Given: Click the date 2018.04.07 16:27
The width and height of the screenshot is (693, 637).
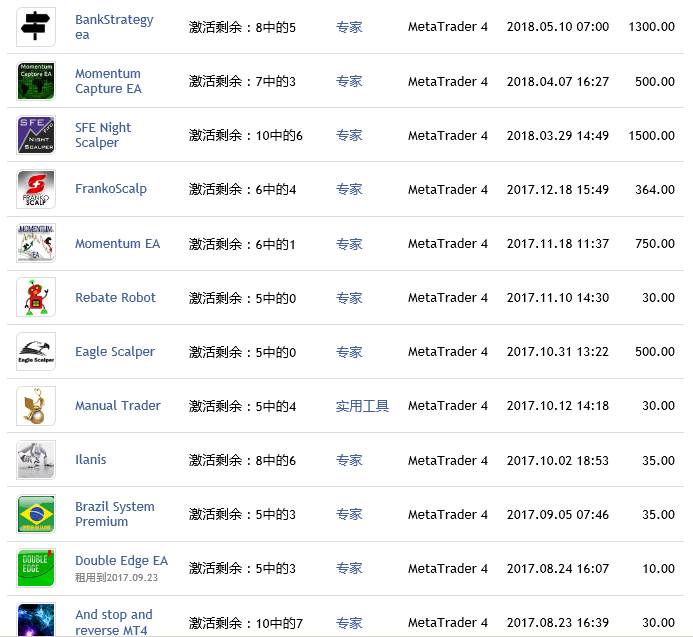Looking at the screenshot, I should 558,81.
